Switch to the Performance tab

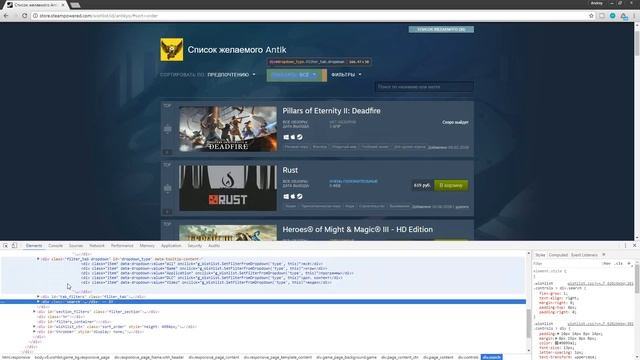point(122,246)
